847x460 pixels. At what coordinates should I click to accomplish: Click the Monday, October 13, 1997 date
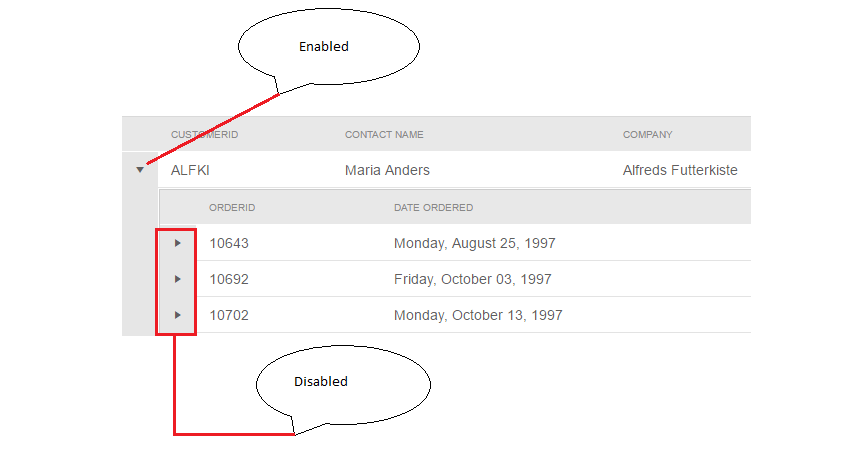[478, 315]
